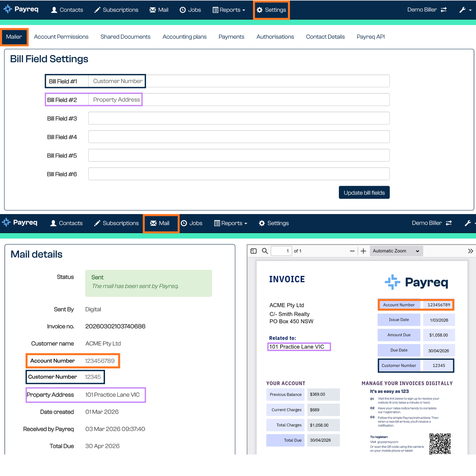
Task: Switch to the Shared Documents tab
Action: (x=125, y=37)
